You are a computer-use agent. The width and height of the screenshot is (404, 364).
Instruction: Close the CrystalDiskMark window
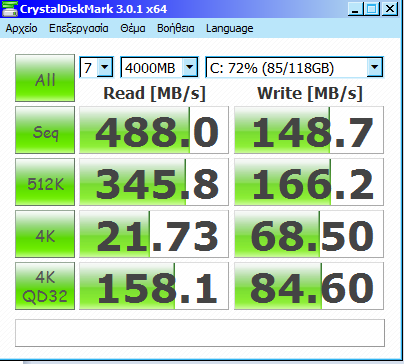tap(389, 9)
